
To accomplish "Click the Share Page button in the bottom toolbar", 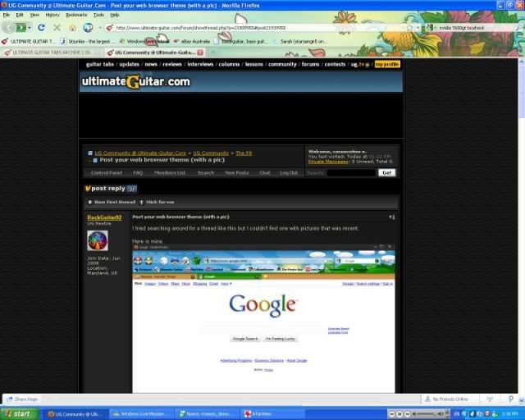I will pyautogui.click(x=22, y=399).
